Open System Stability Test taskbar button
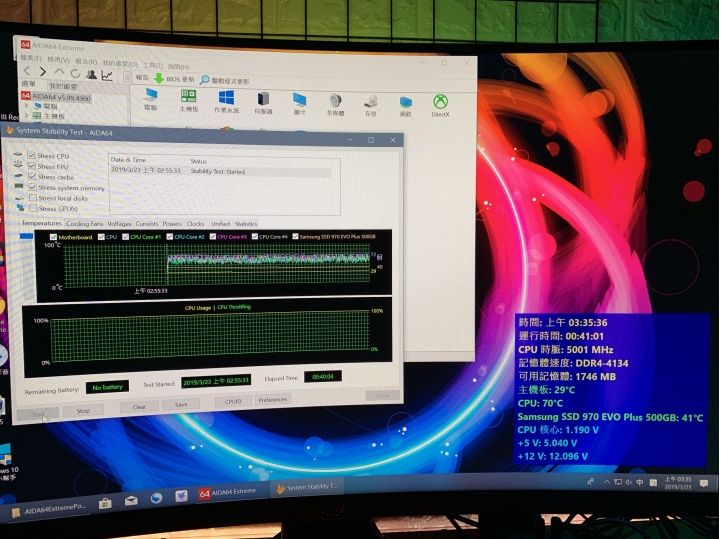 click(307, 487)
